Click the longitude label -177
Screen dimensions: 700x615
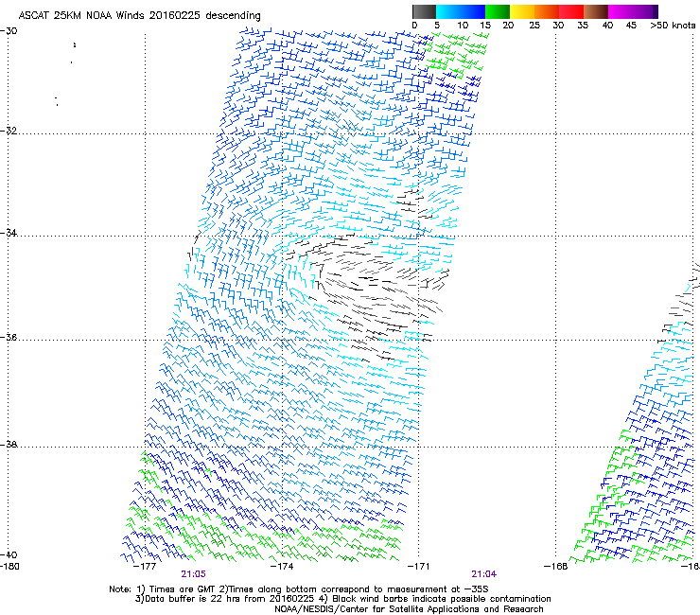click(145, 567)
